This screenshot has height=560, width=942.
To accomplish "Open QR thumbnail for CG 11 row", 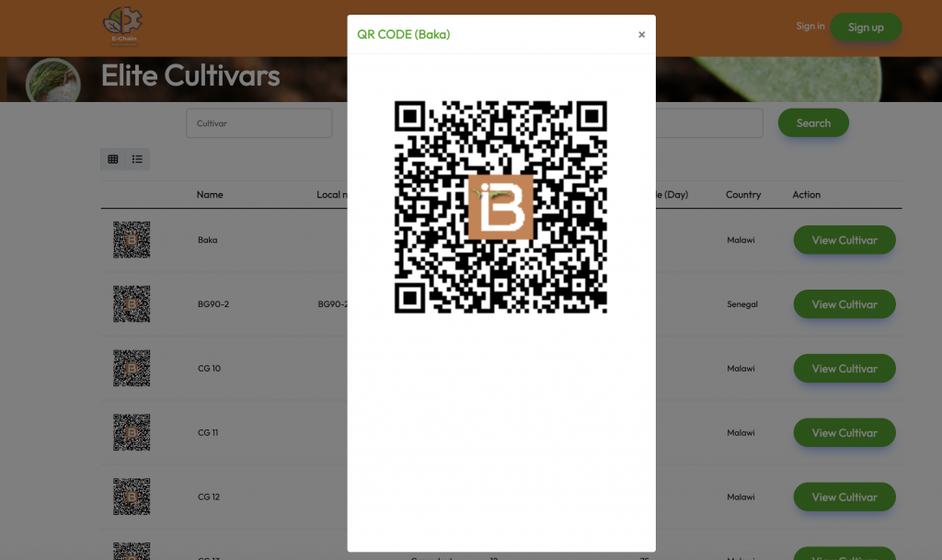I will [x=132, y=432].
